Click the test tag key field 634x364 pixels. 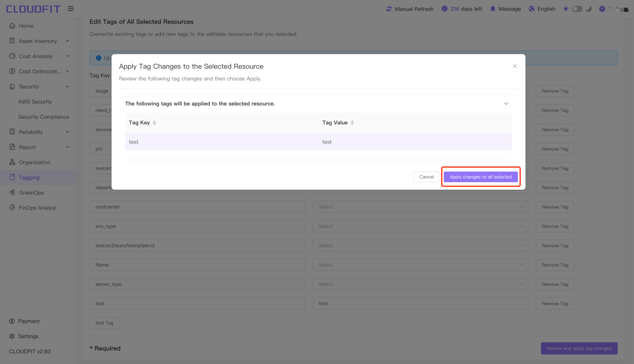click(197, 304)
